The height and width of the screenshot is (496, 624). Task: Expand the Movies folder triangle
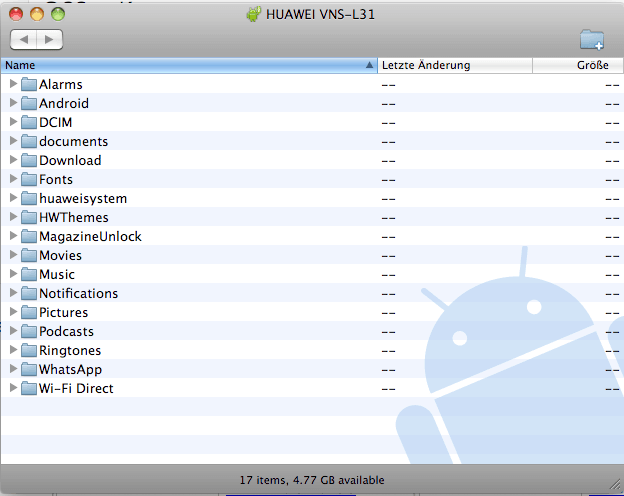click(x=13, y=254)
